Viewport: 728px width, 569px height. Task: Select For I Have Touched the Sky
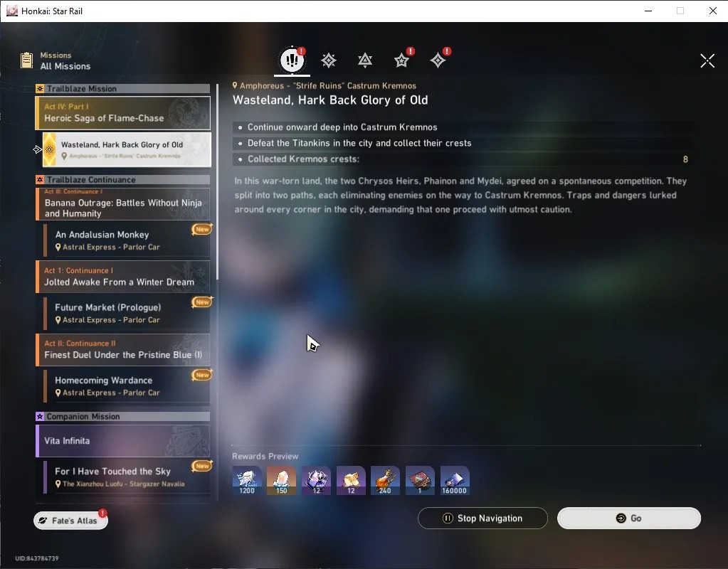coord(126,477)
